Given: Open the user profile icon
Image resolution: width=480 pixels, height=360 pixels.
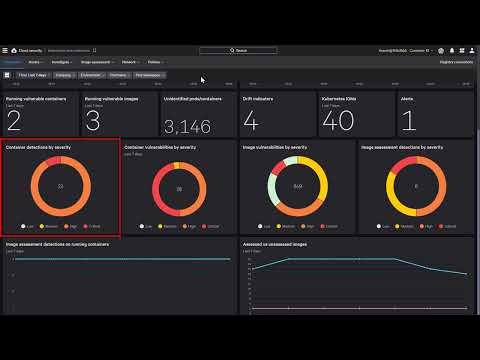Looking at the screenshot, I should [x=472, y=50].
